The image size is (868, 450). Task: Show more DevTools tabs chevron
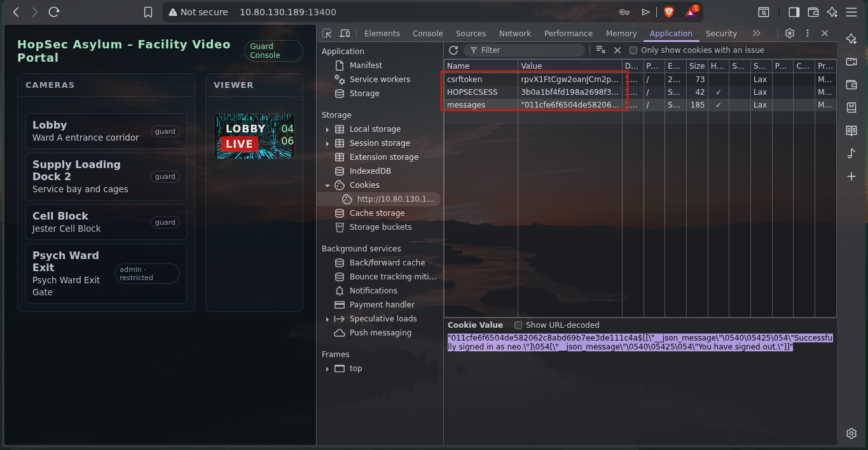[756, 33]
